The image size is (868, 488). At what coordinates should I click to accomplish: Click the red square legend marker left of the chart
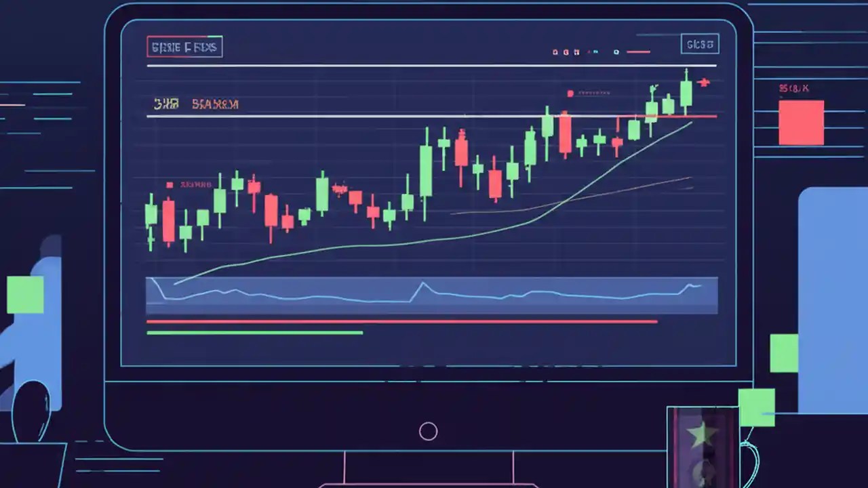coord(170,184)
